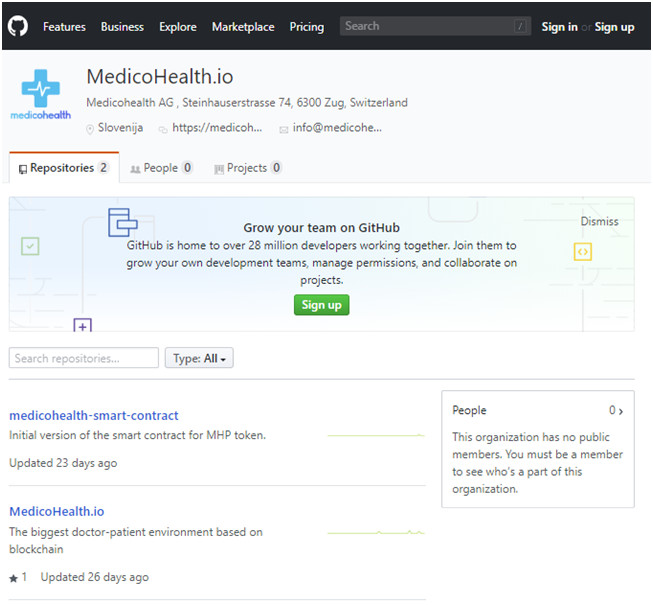The image size is (653, 605).
Task: Click the project board icon in Projects tab
Action: (x=219, y=169)
